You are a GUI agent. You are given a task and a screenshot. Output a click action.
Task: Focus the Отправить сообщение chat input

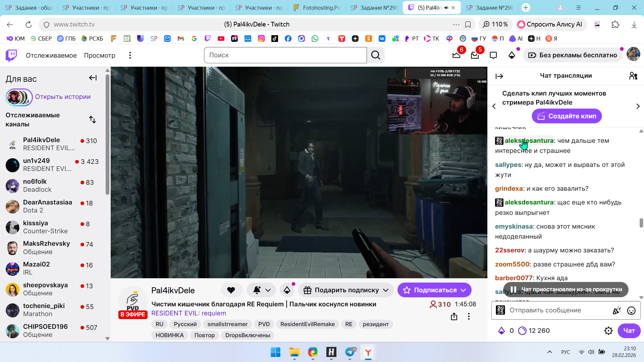point(557,310)
